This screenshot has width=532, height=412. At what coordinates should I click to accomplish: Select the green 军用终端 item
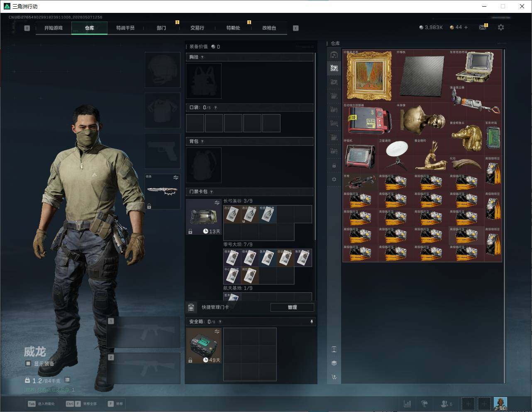pyautogui.click(x=493, y=138)
